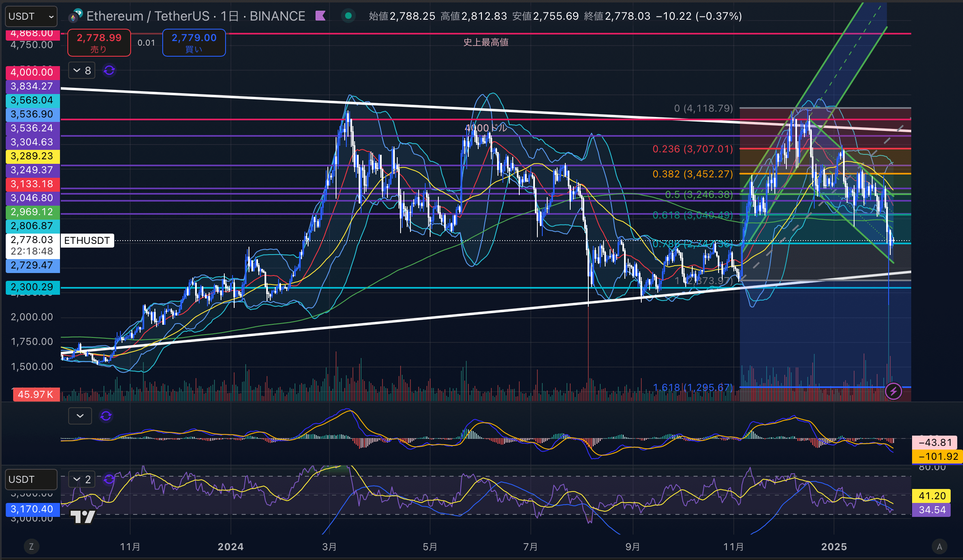Click the 高値2,812.83 high value in header
Viewport: 963px width, 560px height.
[x=474, y=16]
